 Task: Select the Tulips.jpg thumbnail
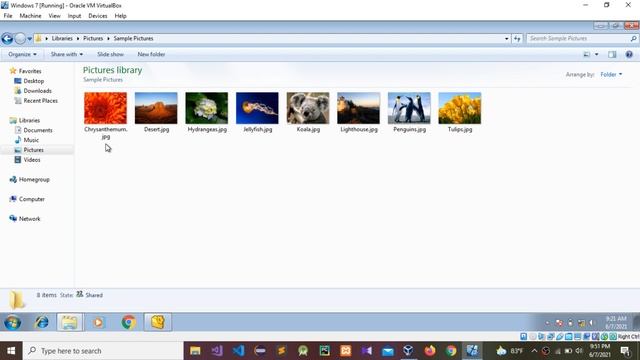point(460,108)
